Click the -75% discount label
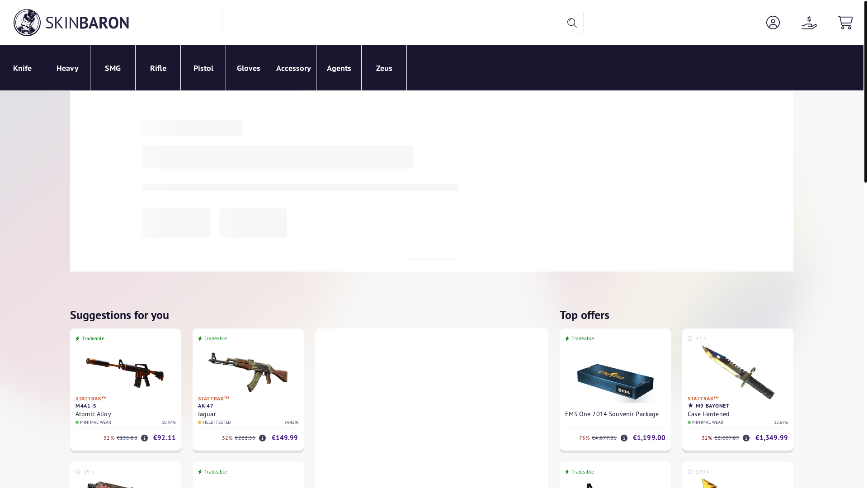868x488 pixels. pyautogui.click(x=583, y=438)
